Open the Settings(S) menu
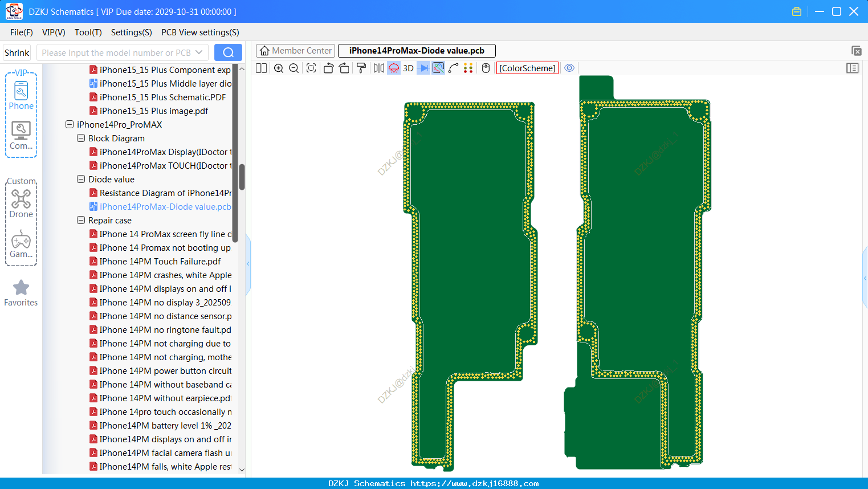The image size is (868, 489). (132, 32)
